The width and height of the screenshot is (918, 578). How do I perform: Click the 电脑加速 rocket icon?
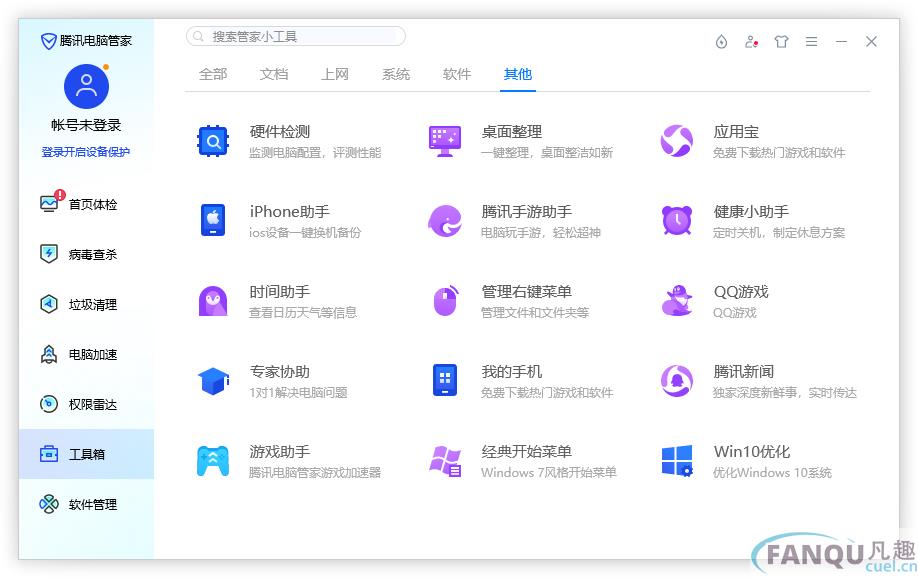click(x=49, y=354)
